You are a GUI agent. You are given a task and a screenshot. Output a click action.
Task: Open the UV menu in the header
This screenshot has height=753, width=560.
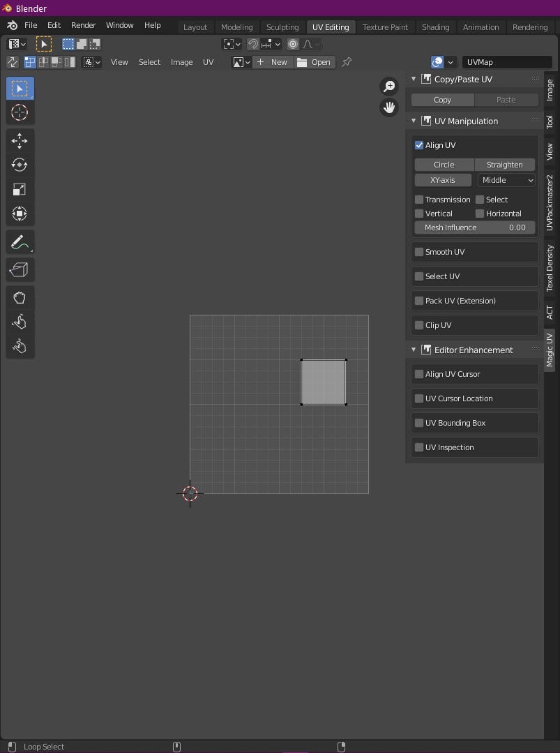pyautogui.click(x=209, y=62)
